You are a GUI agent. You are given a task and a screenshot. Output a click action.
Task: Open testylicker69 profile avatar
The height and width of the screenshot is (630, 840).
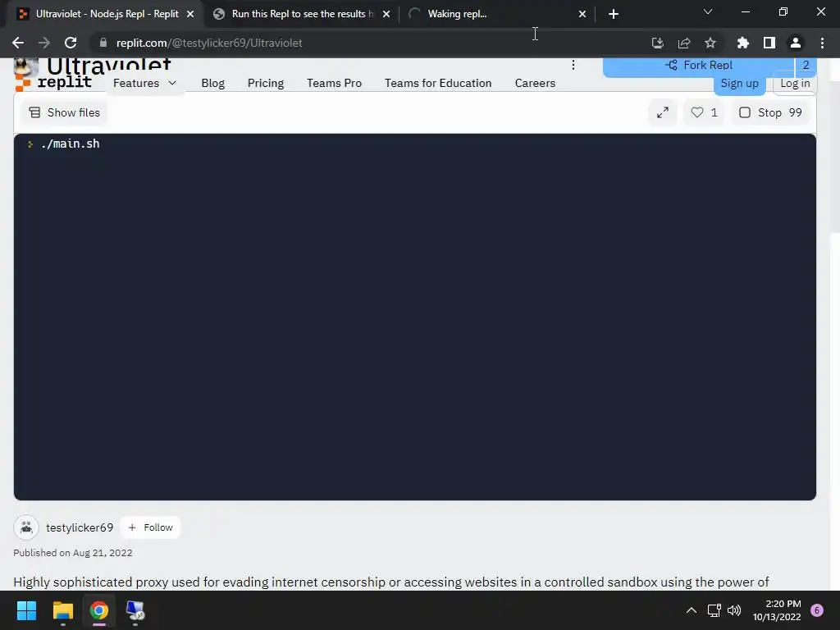(26, 527)
